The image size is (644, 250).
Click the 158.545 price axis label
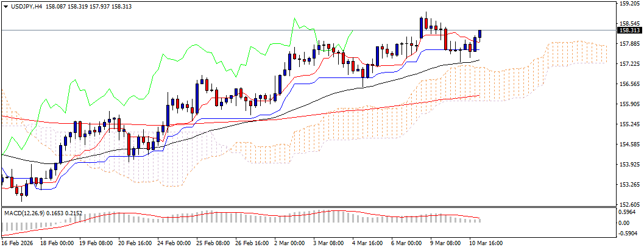(x=630, y=23)
